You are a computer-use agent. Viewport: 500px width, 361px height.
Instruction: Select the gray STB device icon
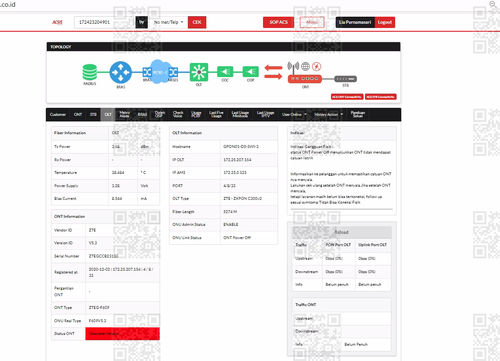click(345, 79)
